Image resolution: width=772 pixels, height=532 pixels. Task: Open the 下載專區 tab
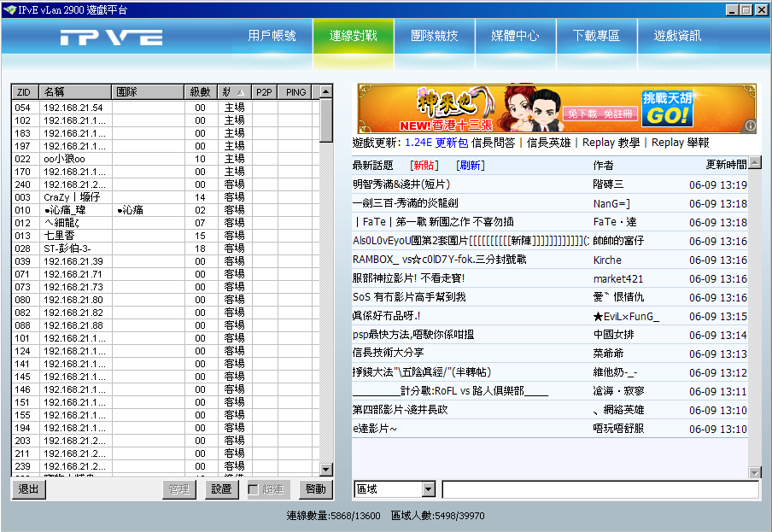click(596, 36)
